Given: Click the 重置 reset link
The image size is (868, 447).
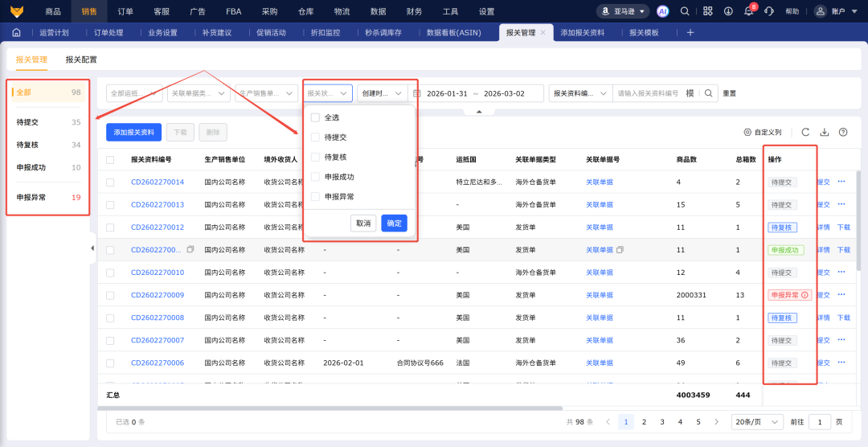Looking at the screenshot, I should [730, 93].
